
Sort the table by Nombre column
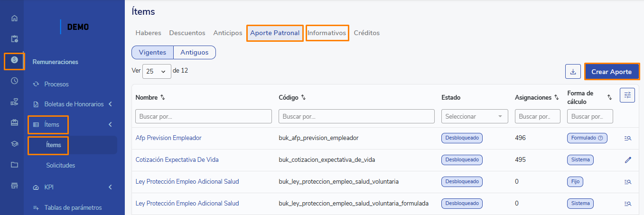coord(163,97)
